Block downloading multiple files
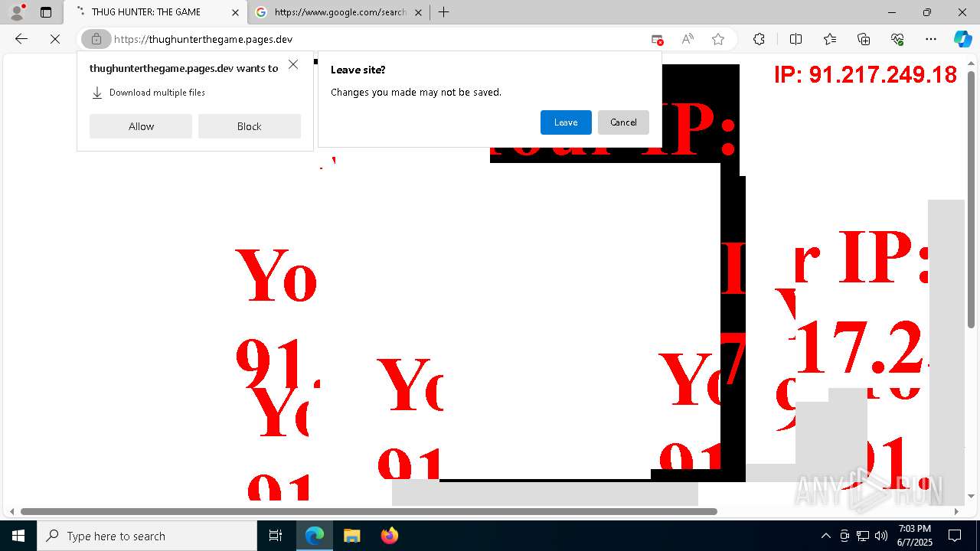Screen dimensions: 980x551 (250, 126)
